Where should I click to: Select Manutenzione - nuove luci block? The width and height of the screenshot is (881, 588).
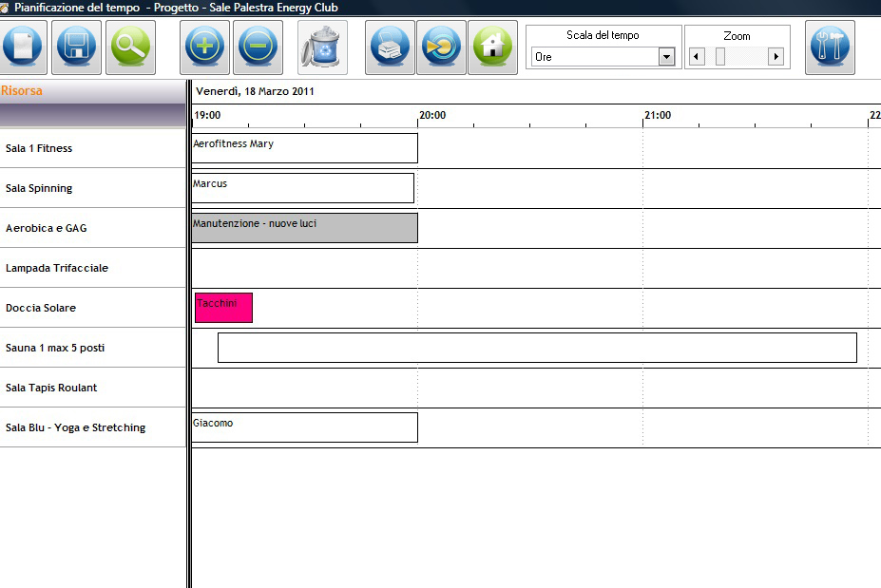(x=304, y=228)
